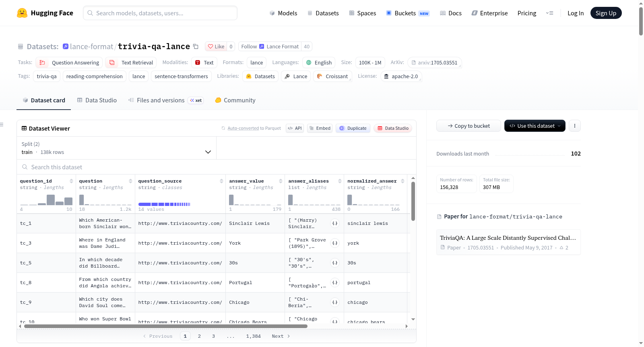
Task: Switch to the Dataset card tab
Action: [44, 100]
